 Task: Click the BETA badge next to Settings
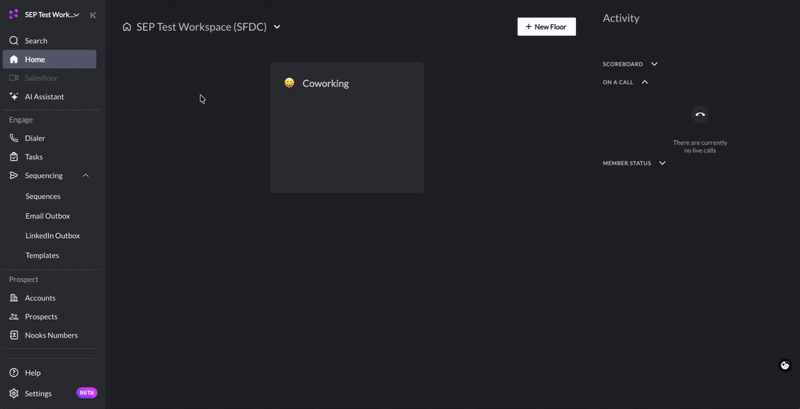[87, 393]
